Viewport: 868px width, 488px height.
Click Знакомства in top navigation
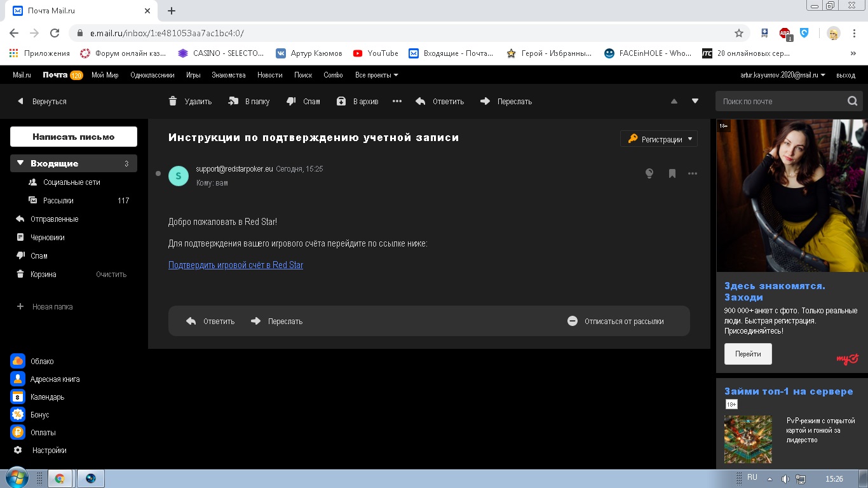pos(229,75)
